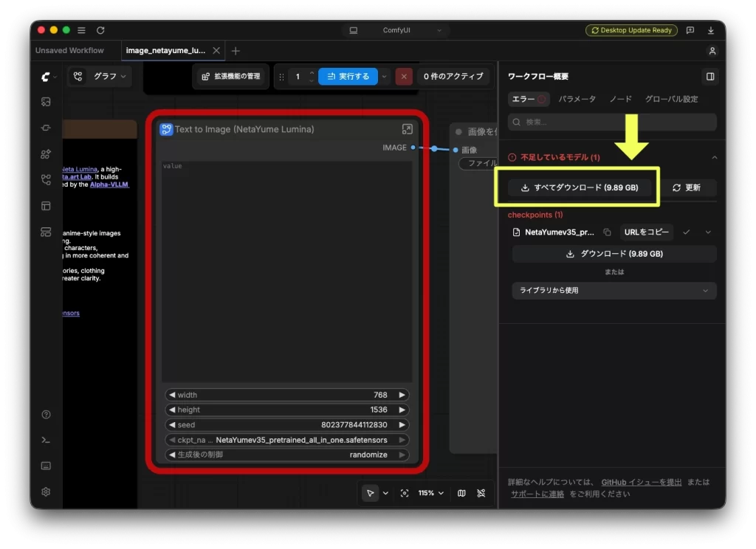Image resolution: width=756 pixels, height=549 pixels.
Task: Open the terminal console sidebar icon
Action: click(46, 440)
